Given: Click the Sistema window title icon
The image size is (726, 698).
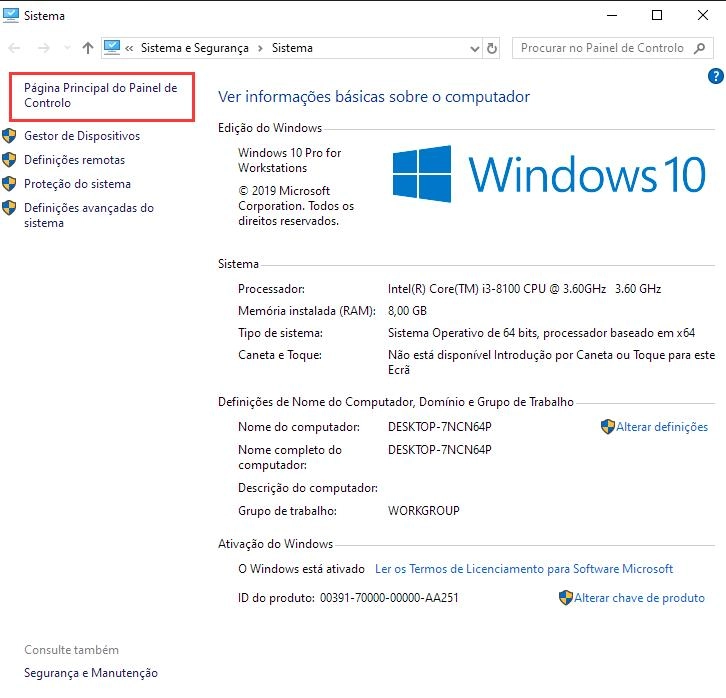Looking at the screenshot, I should click(11, 15).
